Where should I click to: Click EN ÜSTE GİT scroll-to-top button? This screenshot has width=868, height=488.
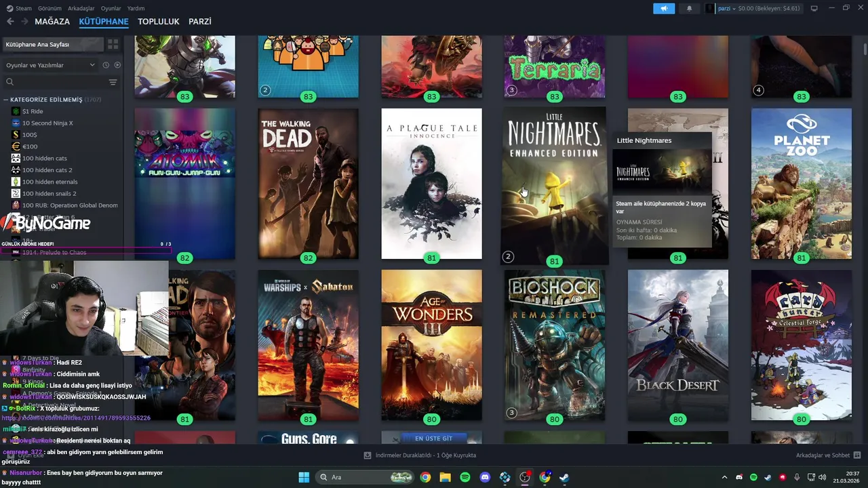tap(433, 439)
